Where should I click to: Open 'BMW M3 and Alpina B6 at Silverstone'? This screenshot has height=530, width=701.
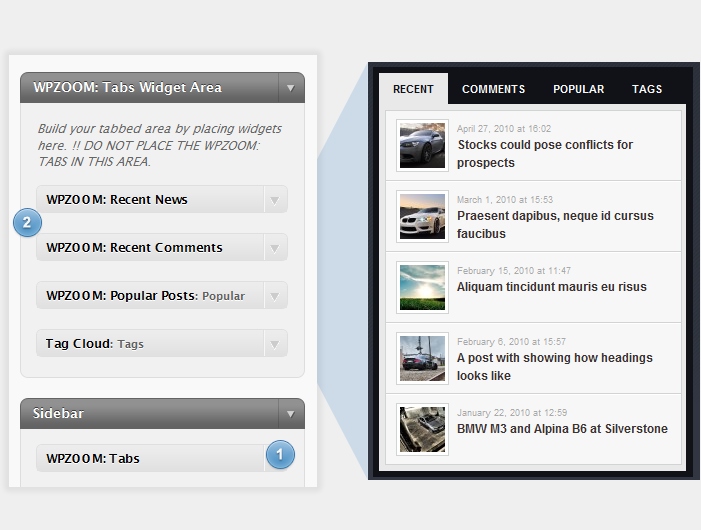click(x=562, y=429)
